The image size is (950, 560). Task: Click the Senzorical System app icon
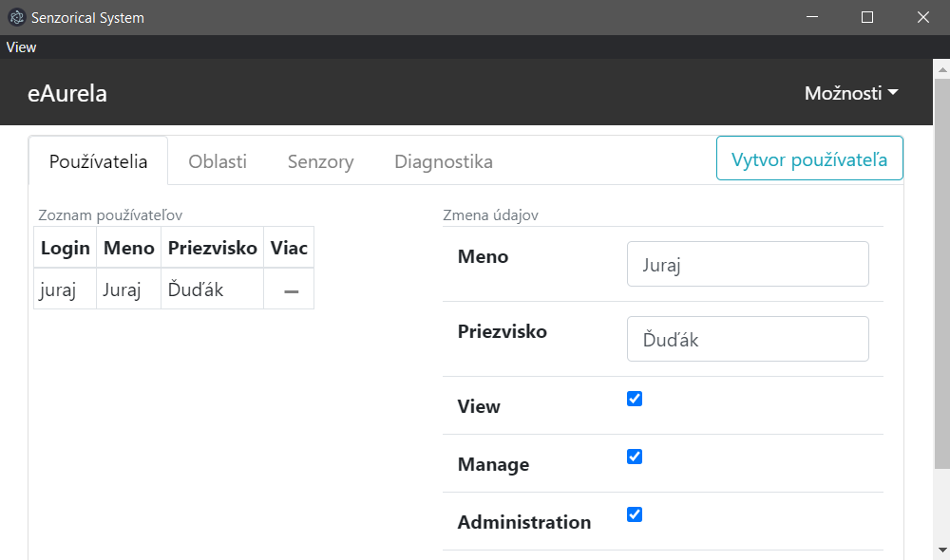pos(17,17)
